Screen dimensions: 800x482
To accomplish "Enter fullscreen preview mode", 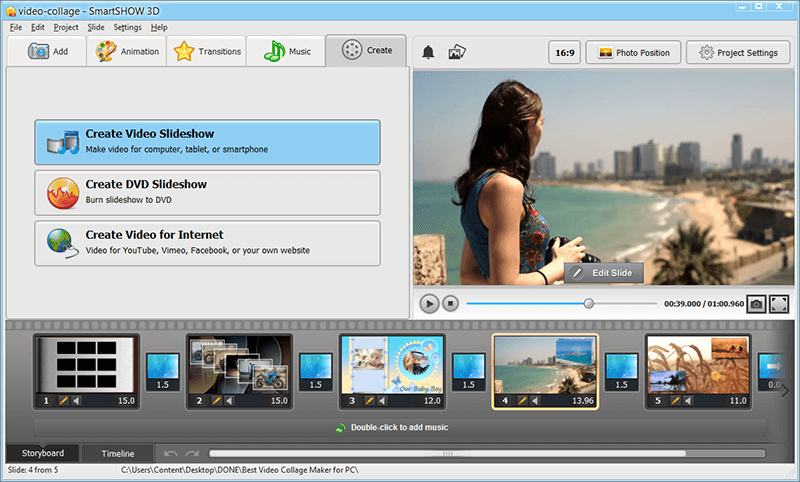I will click(x=779, y=304).
